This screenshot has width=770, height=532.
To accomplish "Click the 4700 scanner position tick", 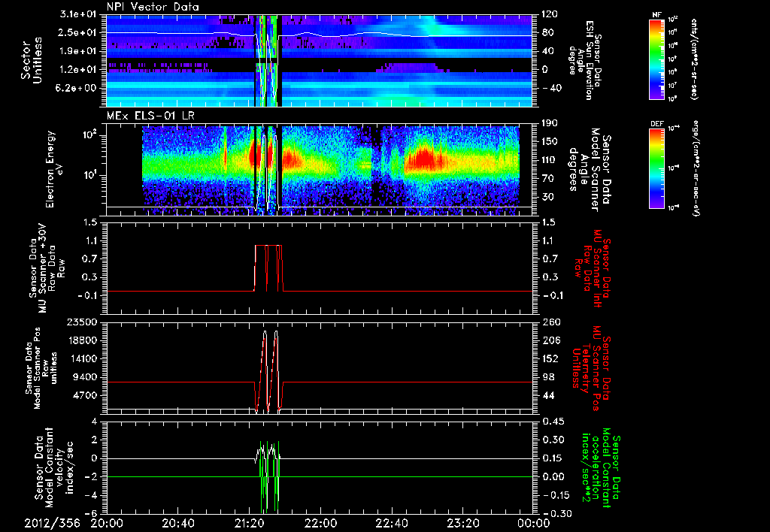I will click(85, 395).
